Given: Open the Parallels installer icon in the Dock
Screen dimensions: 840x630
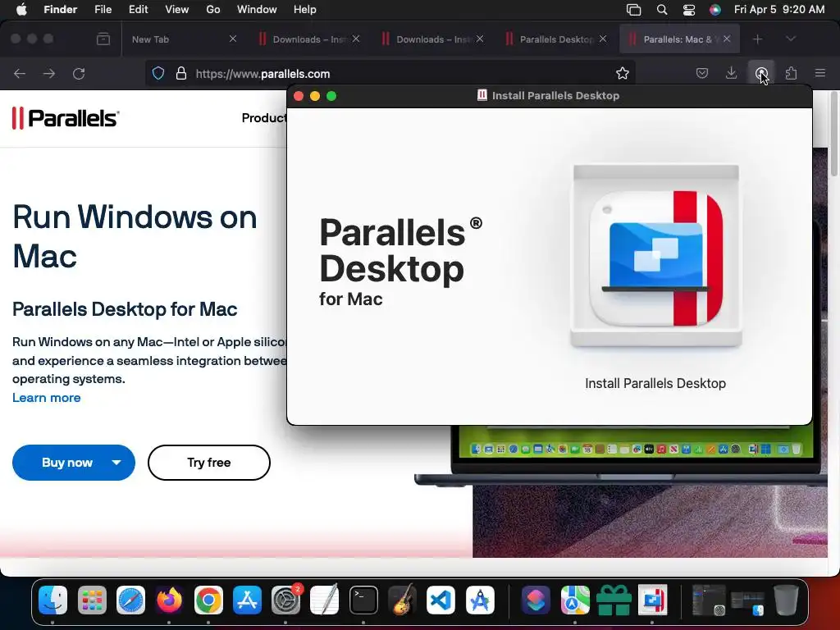Looking at the screenshot, I should click(x=652, y=600).
